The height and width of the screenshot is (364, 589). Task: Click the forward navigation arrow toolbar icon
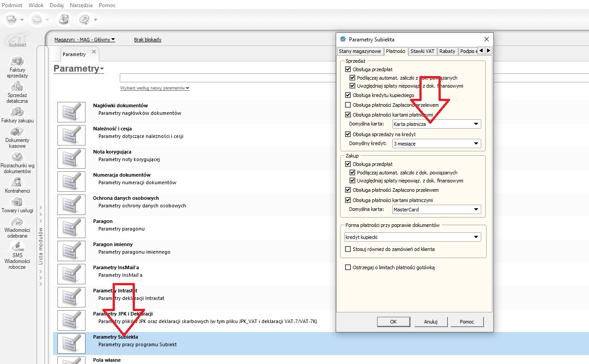pos(36,20)
